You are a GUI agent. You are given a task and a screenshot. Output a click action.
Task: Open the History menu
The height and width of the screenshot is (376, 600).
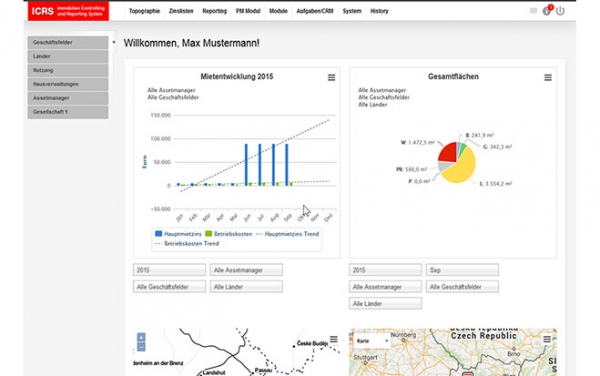tap(379, 11)
